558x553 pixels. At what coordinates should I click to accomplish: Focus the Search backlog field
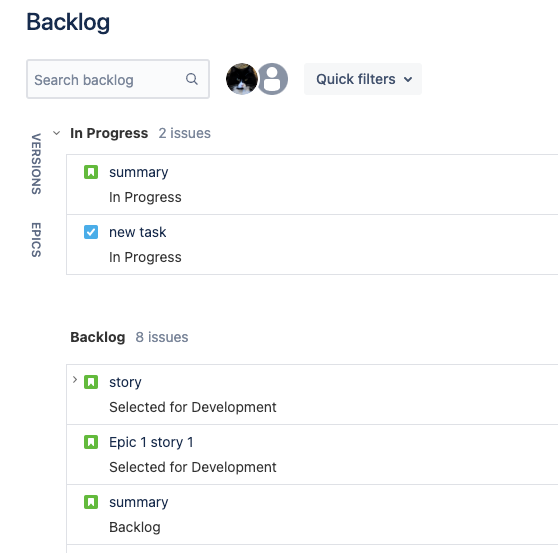click(x=118, y=79)
